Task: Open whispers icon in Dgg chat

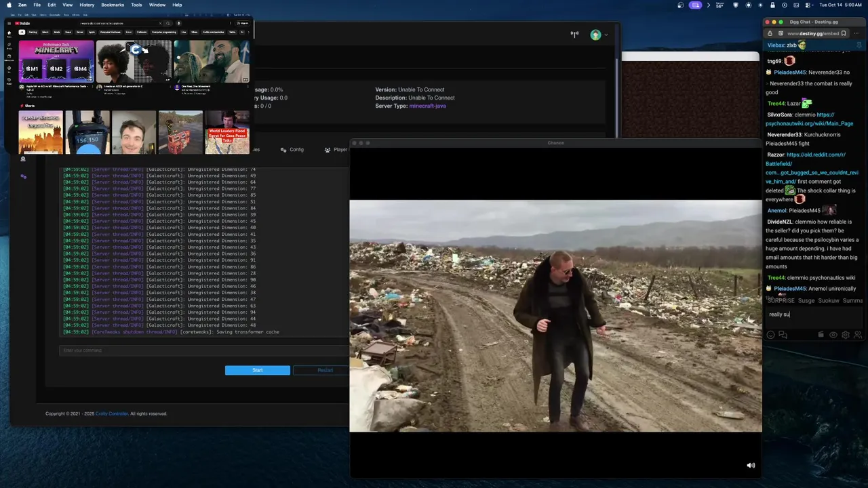Action: [x=783, y=335]
